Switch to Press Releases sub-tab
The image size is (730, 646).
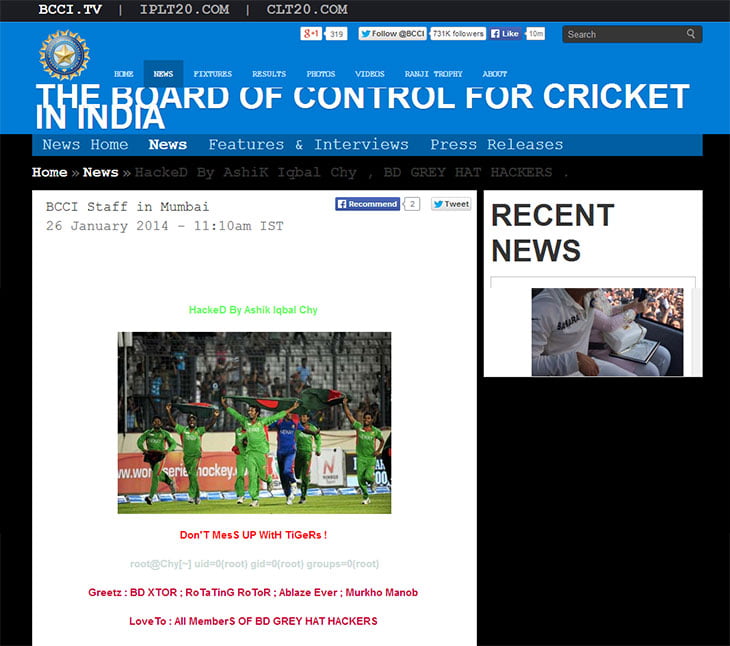click(497, 144)
